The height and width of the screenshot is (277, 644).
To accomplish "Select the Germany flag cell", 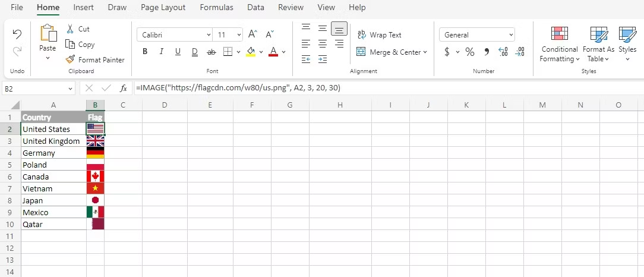I will tap(95, 153).
